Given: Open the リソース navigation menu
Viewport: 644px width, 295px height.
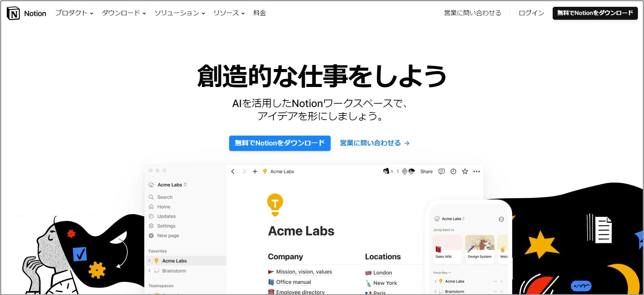Looking at the screenshot, I should 229,13.
